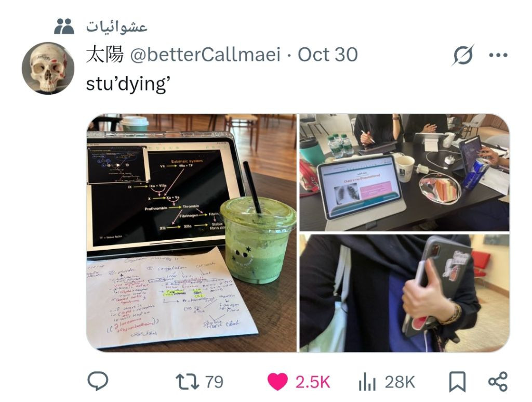532x402 pixels.
Task: Click the display name 太陽
Action: pos(104,55)
